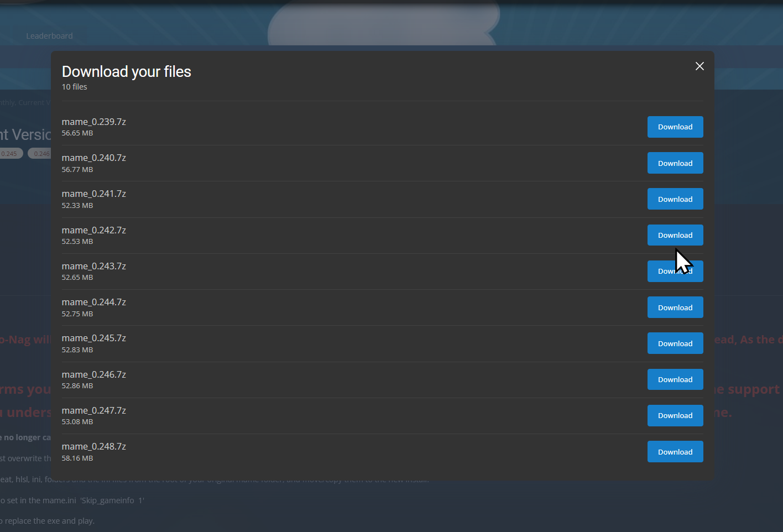Screen dimensions: 783x532
Task: Click file name mame_0.248.7z
Action: pos(94,446)
